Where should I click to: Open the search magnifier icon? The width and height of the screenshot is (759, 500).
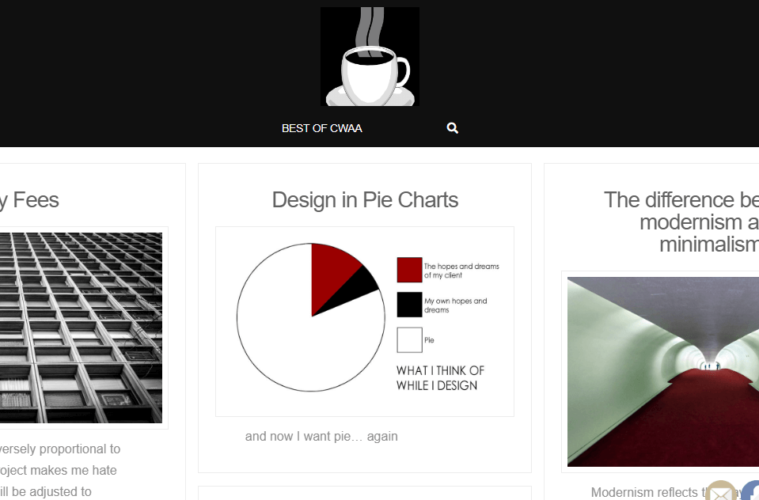pyautogui.click(x=453, y=128)
